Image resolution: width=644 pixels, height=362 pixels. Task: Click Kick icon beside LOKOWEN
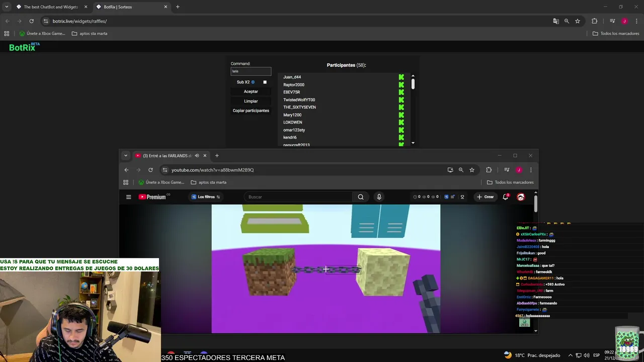coord(401,122)
